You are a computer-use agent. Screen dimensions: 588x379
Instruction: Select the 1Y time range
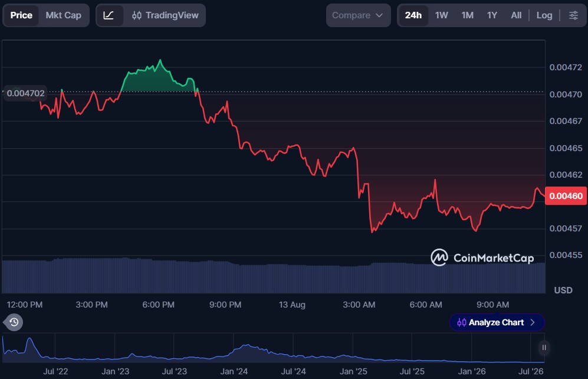coord(492,15)
